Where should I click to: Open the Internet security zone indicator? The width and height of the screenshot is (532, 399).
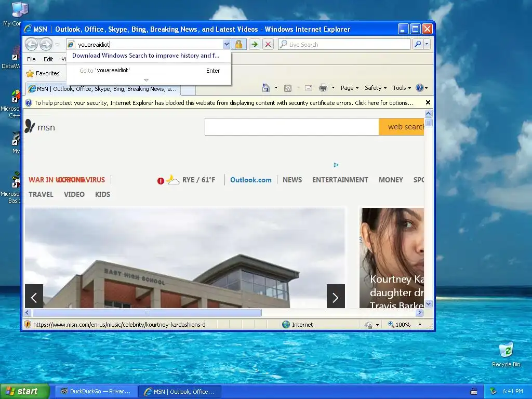coord(298,325)
